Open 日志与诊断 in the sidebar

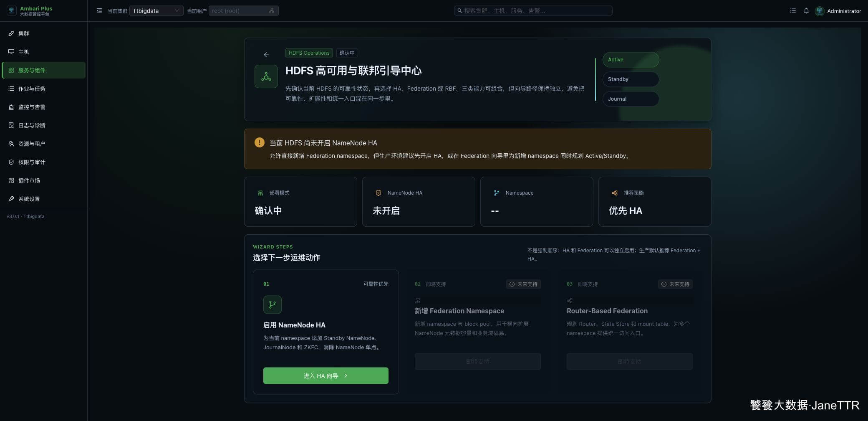tap(44, 125)
